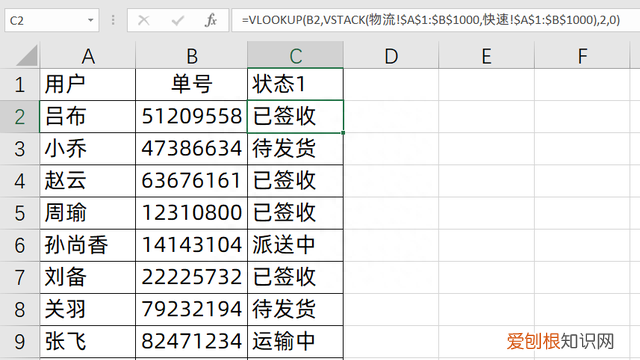This screenshot has height=360, width=640.
Task: Click cell containing 周瑜
Action: pyautogui.click(x=88, y=213)
